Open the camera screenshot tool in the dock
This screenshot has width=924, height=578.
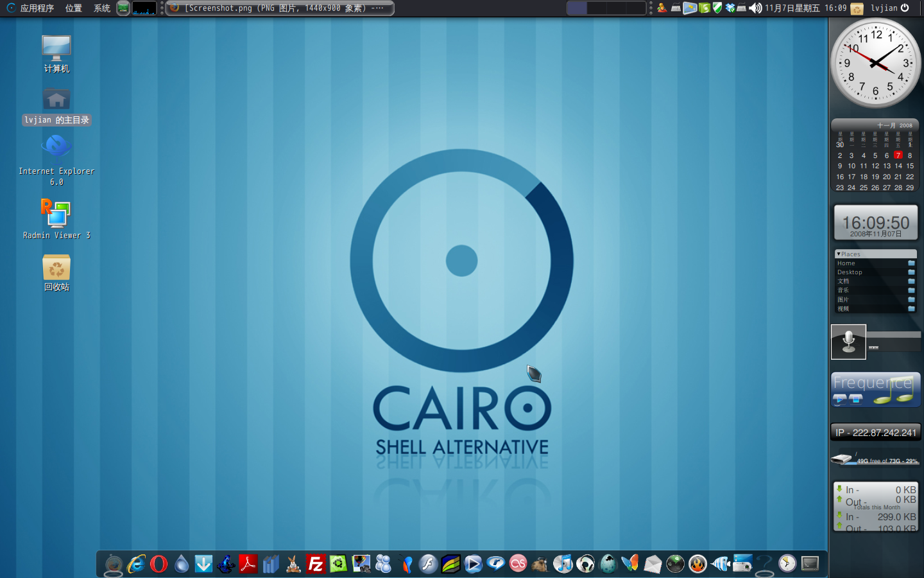click(x=742, y=564)
